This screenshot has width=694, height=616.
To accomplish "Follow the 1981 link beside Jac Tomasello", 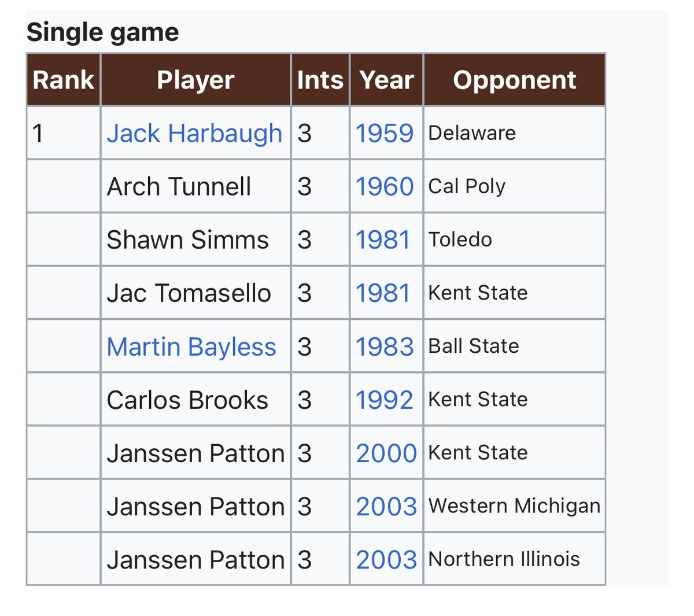I will coord(383,293).
